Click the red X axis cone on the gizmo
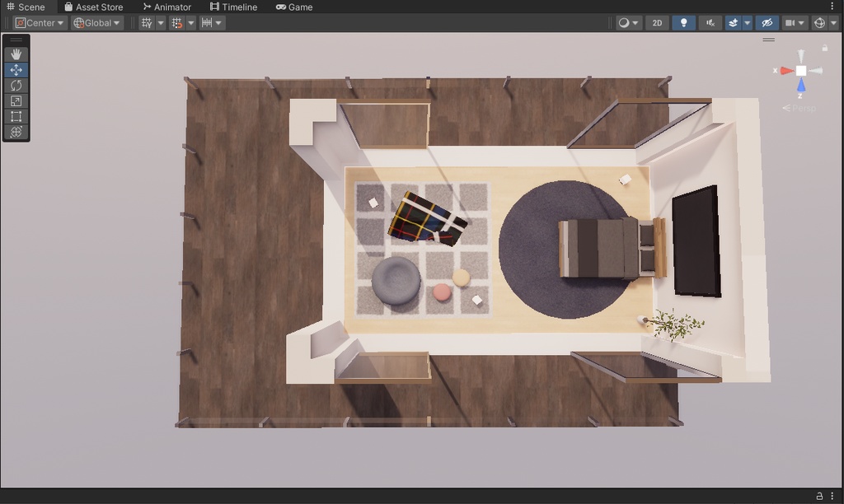The image size is (844, 504). point(786,71)
